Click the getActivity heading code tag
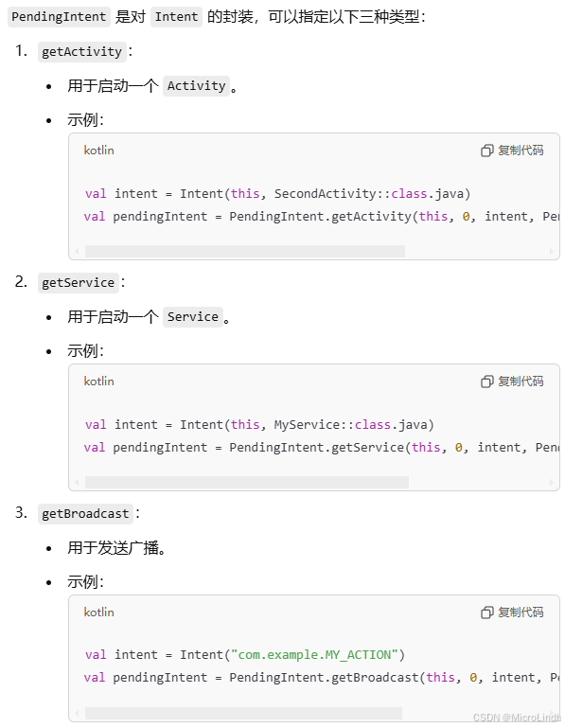This screenshot has height=728, width=565. coord(81,51)
